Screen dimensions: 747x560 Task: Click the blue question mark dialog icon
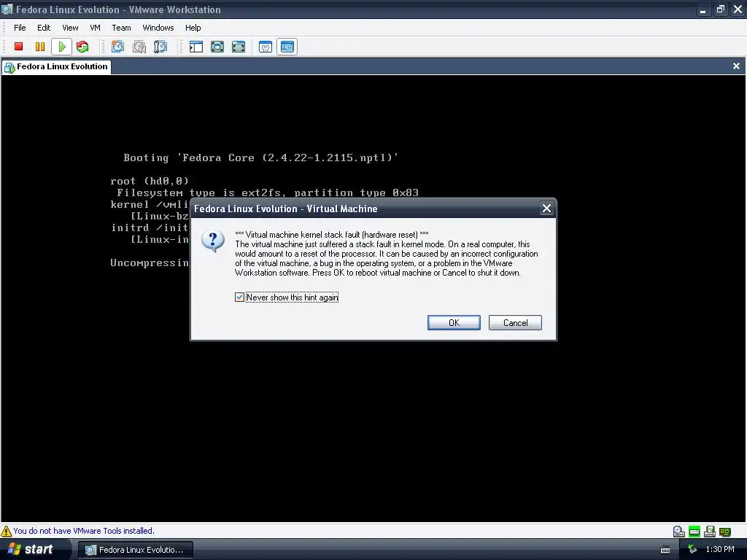pyautogui.click(x=213, y=241)
